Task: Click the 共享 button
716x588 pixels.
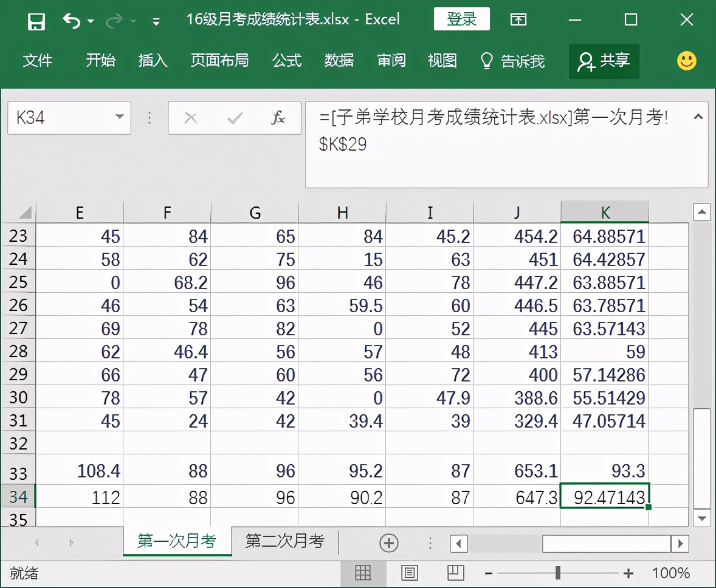Action: [604, 61]
